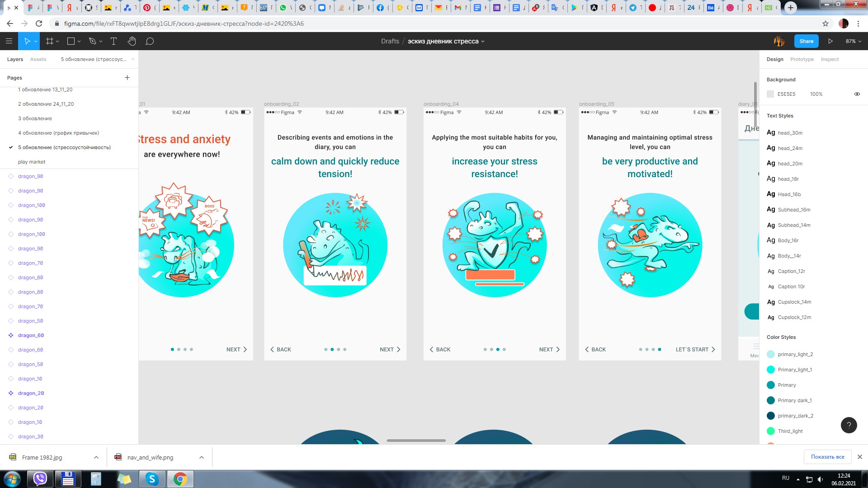Add a new page with plus icon
The image size is (868, 488).
coord(127,78)
